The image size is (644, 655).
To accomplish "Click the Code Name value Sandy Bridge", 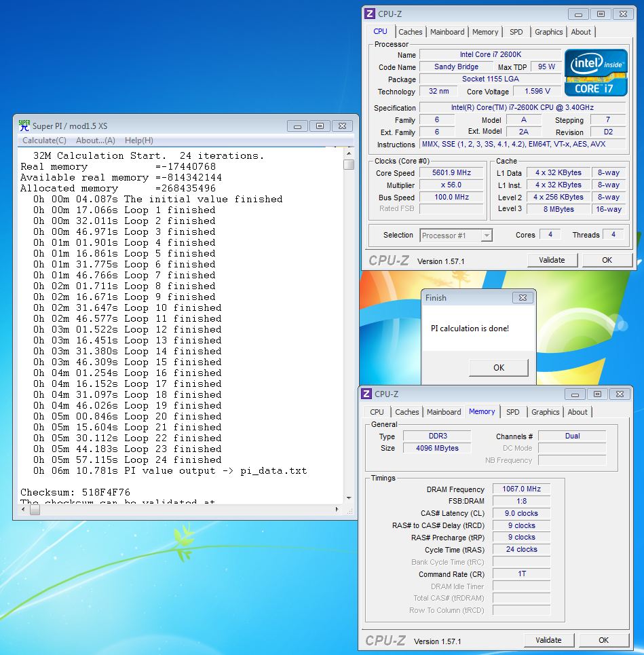I will (x=456, y=67).
